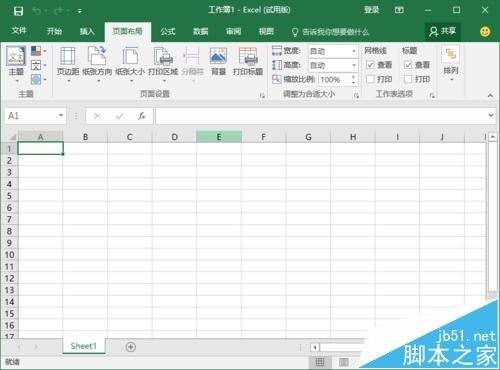Open Breaks (分隔符) menu
The height and width of the screenshot is (370, 500).
point(192,64)
